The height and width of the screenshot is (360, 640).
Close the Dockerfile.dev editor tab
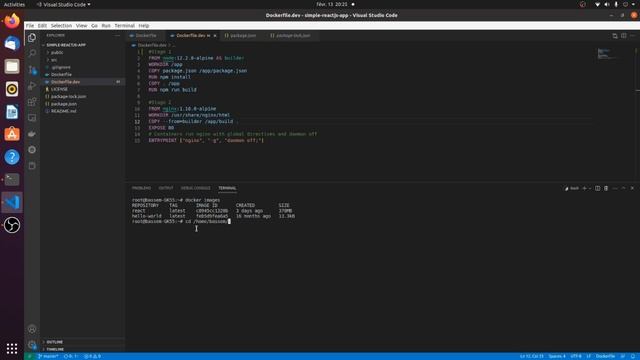point(215,36)
